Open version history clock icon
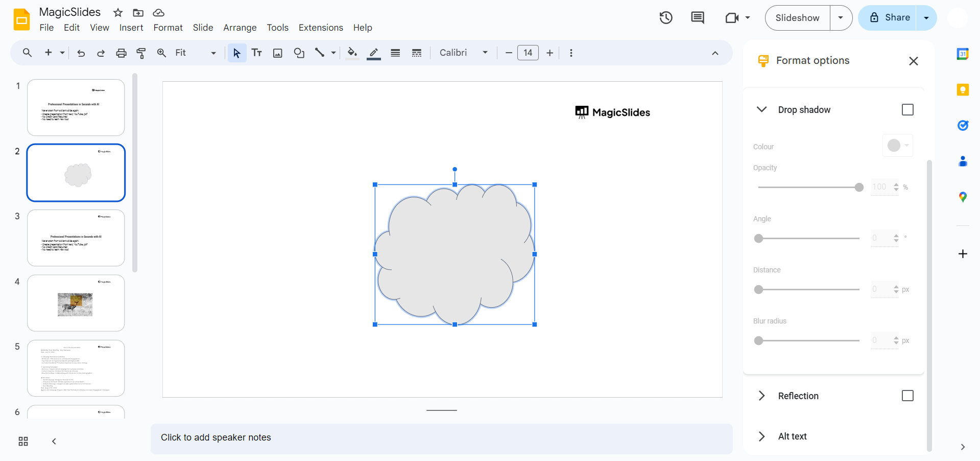980x461 pixels. point(666,18)
